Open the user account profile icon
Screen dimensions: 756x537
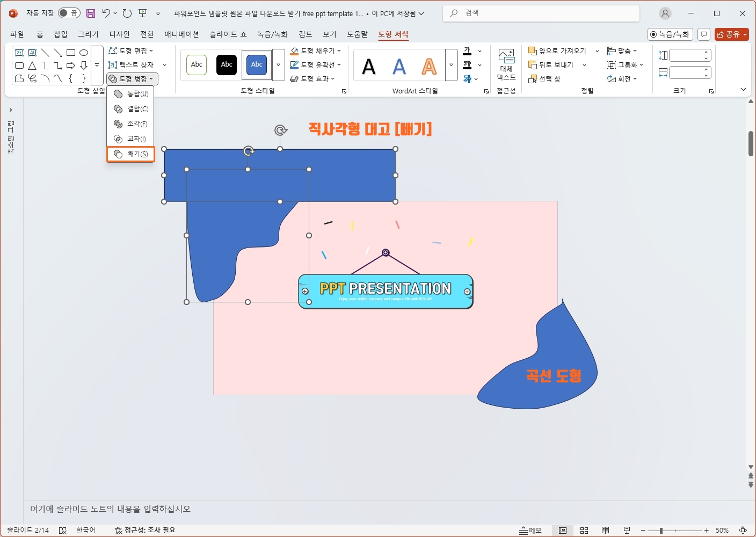click(665, 13)
